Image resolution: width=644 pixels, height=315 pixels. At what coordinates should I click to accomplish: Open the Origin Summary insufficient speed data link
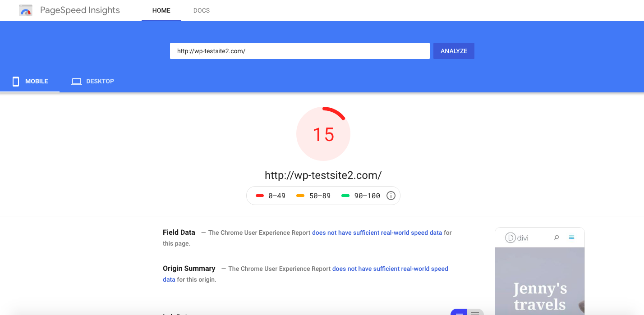(390, 269)
